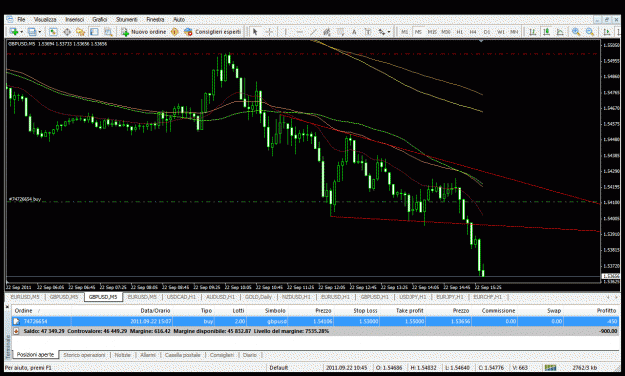Click the Nuovo ordine button
This screenshot has height=376, width=625.
point(143,31)
